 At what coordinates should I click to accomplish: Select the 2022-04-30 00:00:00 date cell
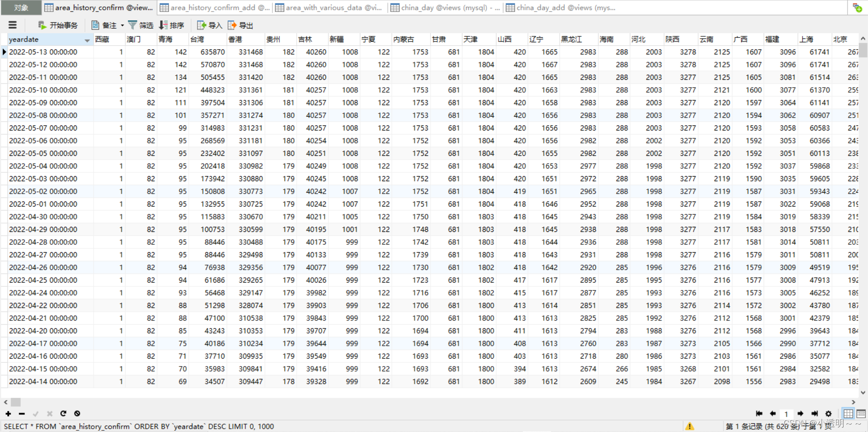coord(50,217)
